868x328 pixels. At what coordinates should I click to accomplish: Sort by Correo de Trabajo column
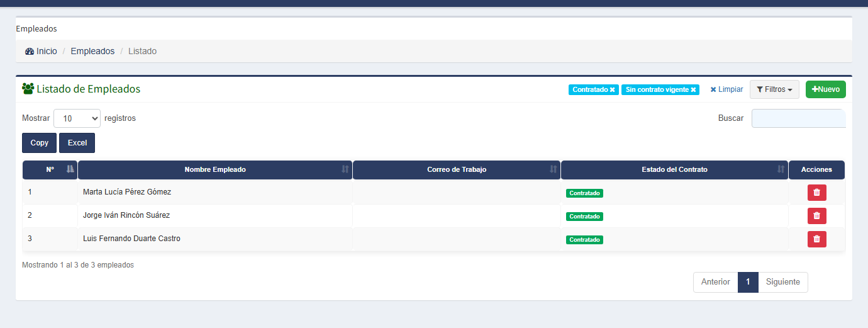[x=457, y=170]
